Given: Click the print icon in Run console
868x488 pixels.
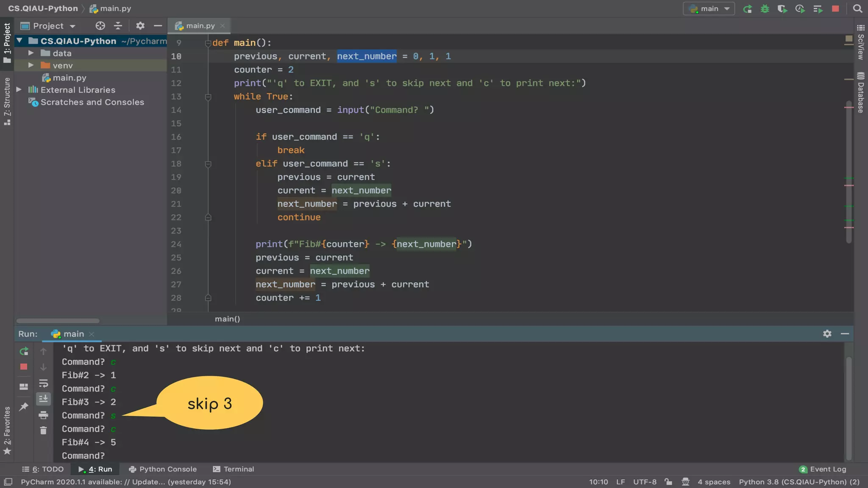Looking at the screenshot, I should click(x=43, y=415).
